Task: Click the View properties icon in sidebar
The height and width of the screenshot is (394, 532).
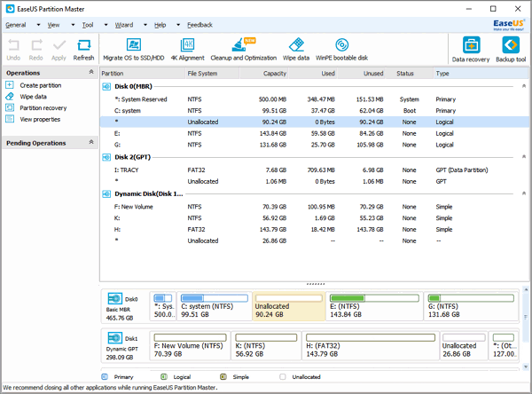Action: pyautogui.click(x=10, y=119)
